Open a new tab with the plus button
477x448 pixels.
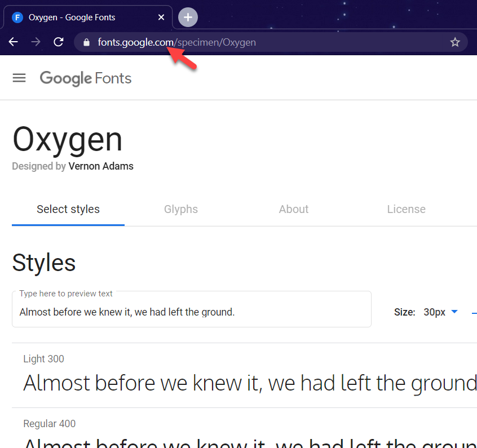coord(188,17)
